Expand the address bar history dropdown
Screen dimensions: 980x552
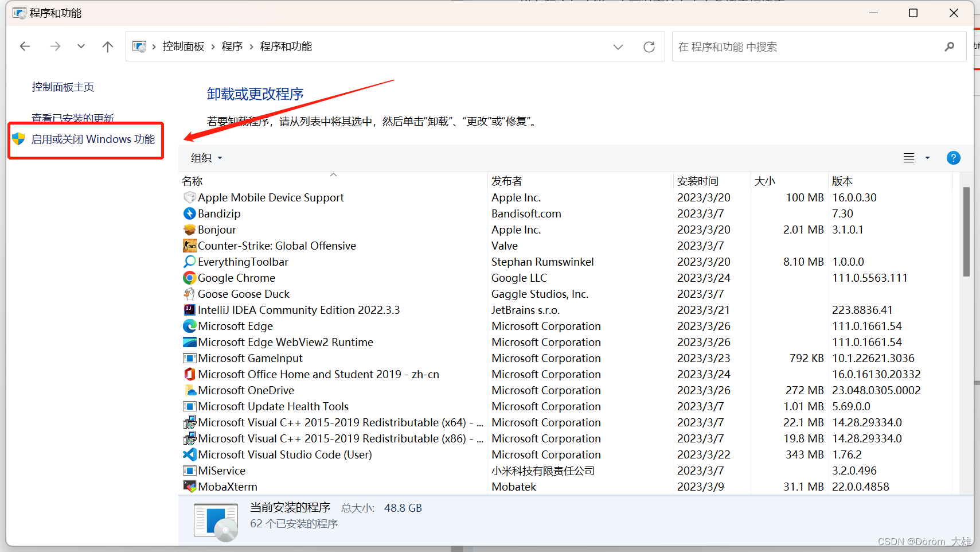click(x=618, y=46)
